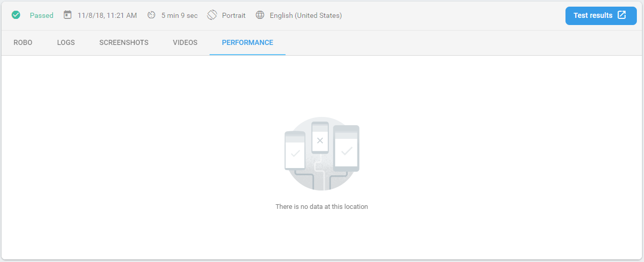Image resolution: width=644 pixels, height=262 pixels.
Task: Select the PERFORMANCE tab
Action: click(247, 43)
